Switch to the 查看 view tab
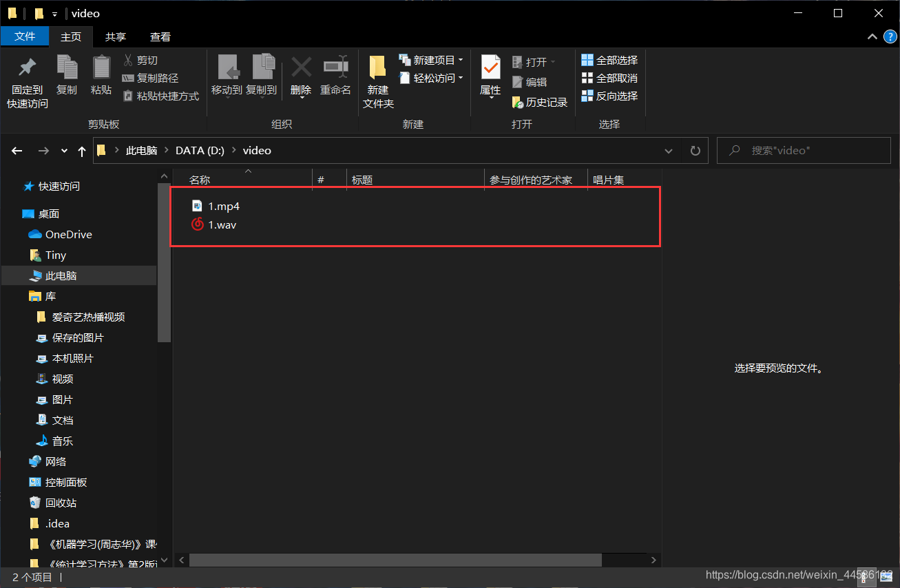900x588 pixels. click(160, 36)
